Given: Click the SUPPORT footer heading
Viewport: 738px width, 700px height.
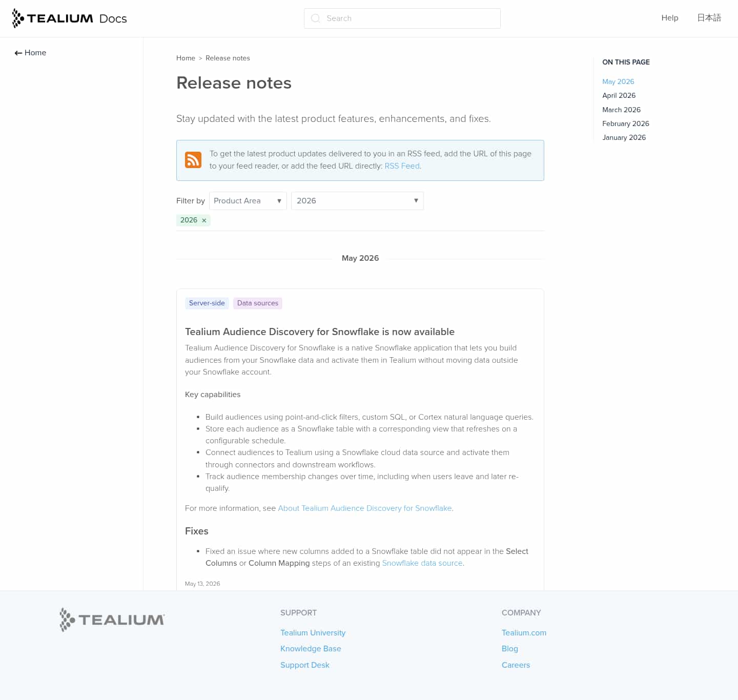Looking at the screenshot, I should coord(298,613).
